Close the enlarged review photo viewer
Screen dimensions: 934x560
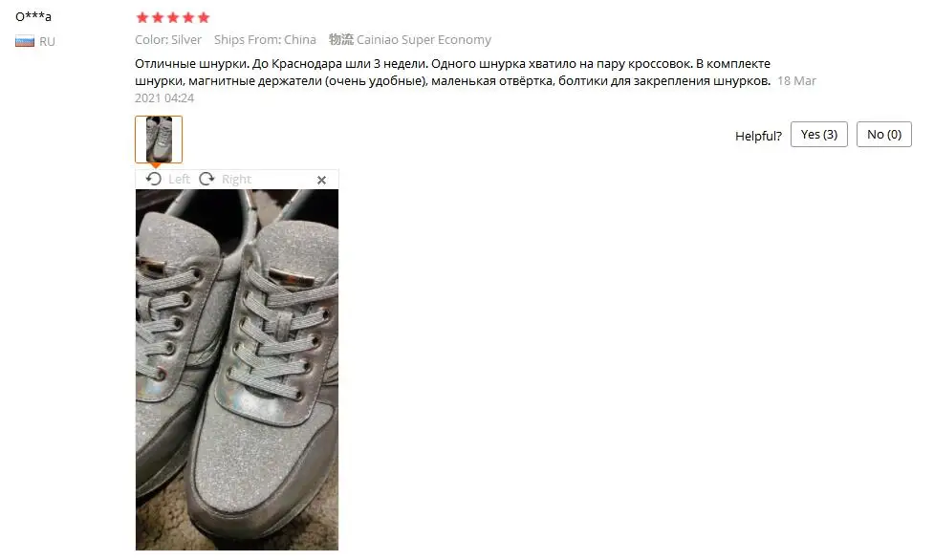321,180
